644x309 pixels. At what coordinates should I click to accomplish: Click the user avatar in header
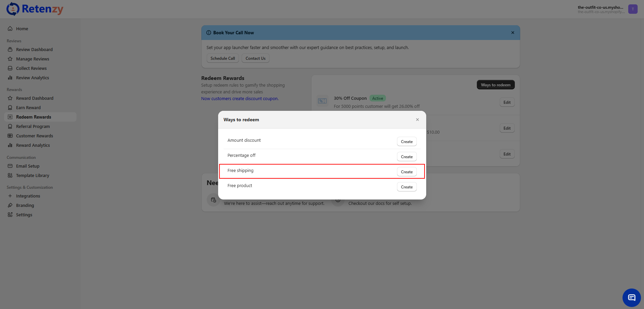coord(633,9)
